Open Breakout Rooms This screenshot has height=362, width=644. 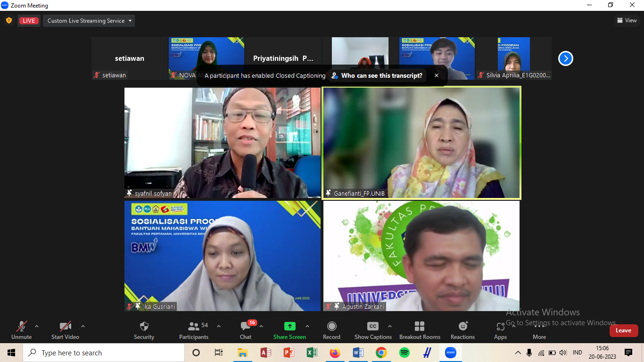click(420, 330)
